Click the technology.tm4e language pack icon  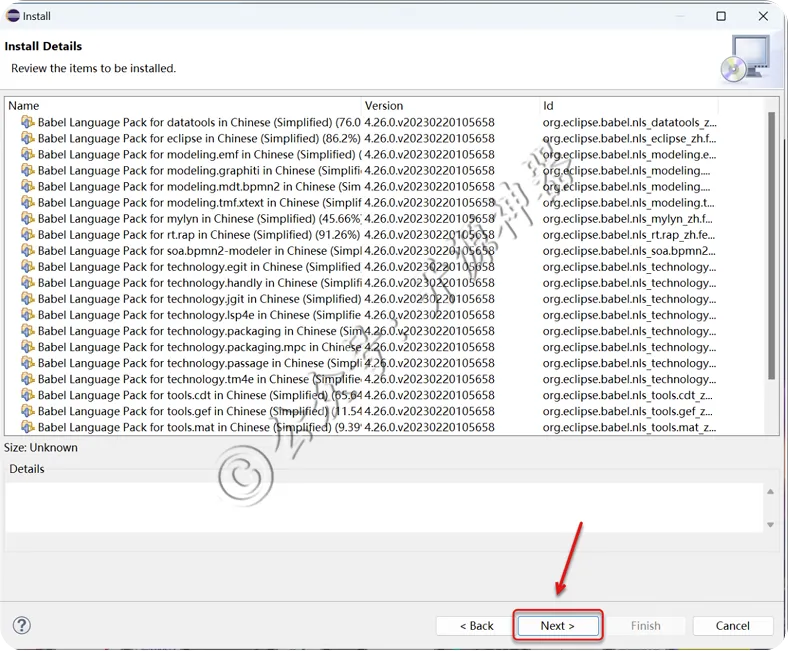[28, 380]
